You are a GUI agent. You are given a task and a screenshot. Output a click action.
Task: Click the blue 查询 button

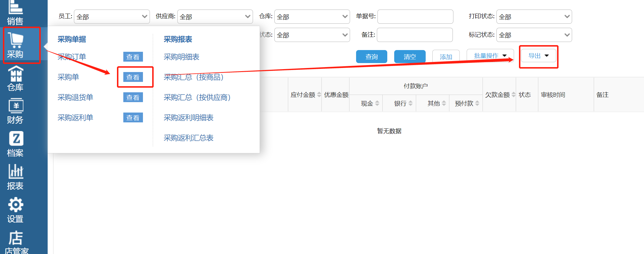click(x=371, y=57)
